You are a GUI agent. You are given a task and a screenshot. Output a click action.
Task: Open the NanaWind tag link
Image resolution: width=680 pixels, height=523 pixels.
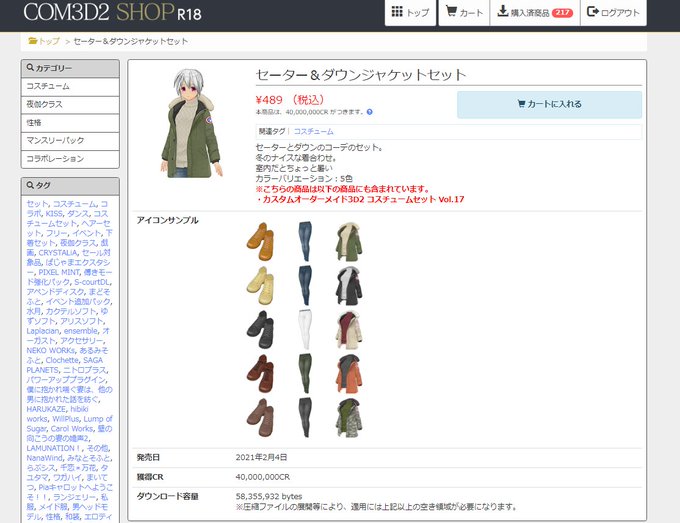[44, 458]
